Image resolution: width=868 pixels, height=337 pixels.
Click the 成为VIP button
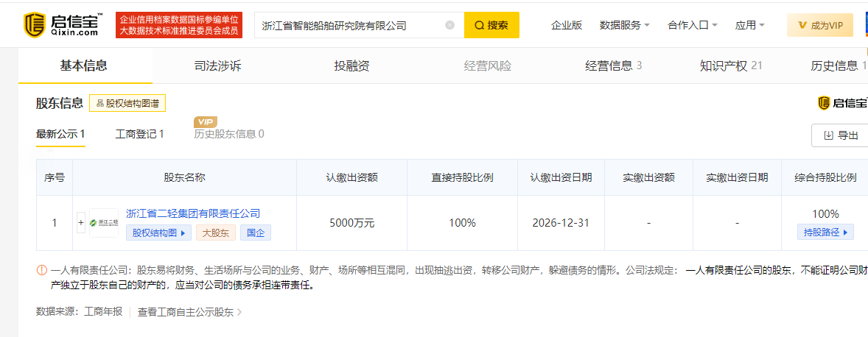click(x=820, y=25)
